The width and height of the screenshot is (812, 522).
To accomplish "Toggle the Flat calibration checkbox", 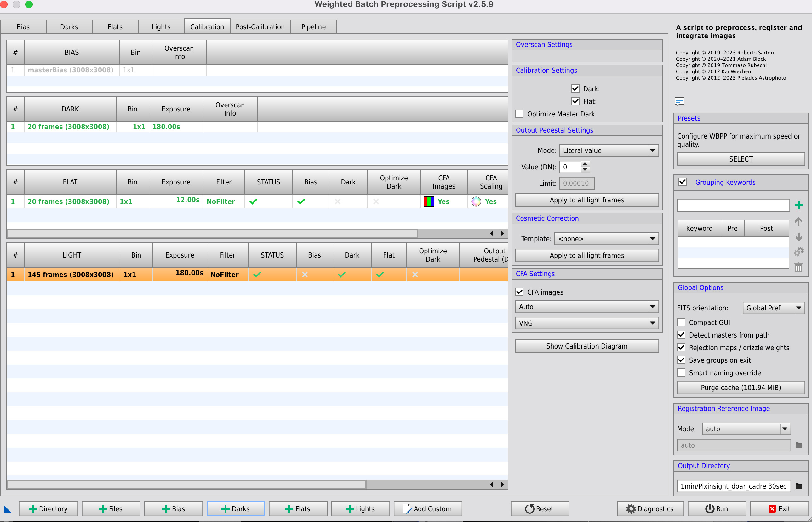I will (575, 101).
